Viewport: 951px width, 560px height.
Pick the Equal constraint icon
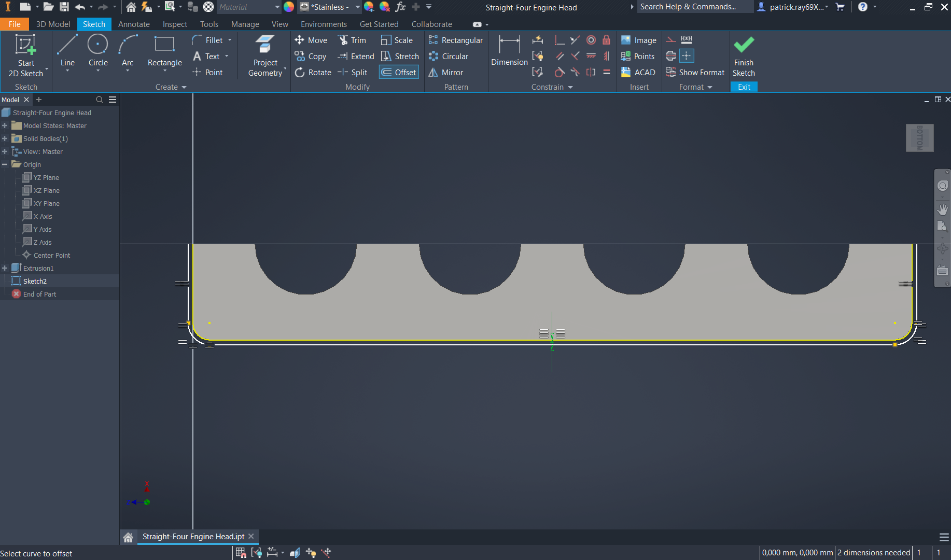(606, 72)
